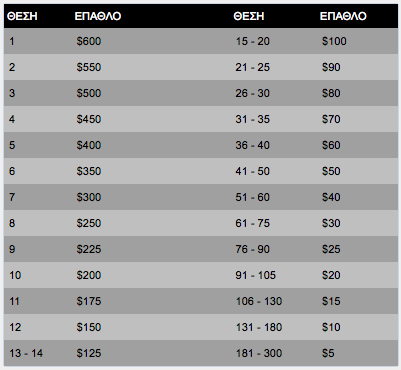Select the 13 - 14 position cell
Screen dimensions: 401x370
(x=26, y=353)
